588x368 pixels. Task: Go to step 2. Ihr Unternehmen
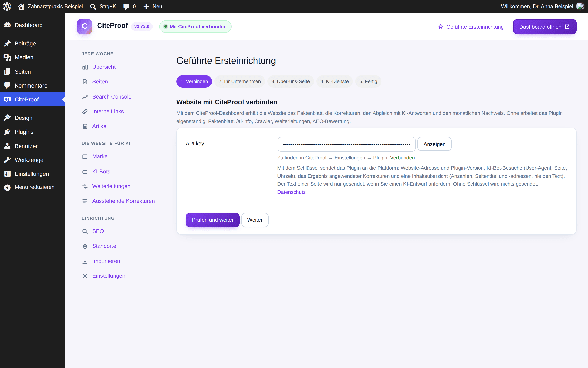[239, 81]
